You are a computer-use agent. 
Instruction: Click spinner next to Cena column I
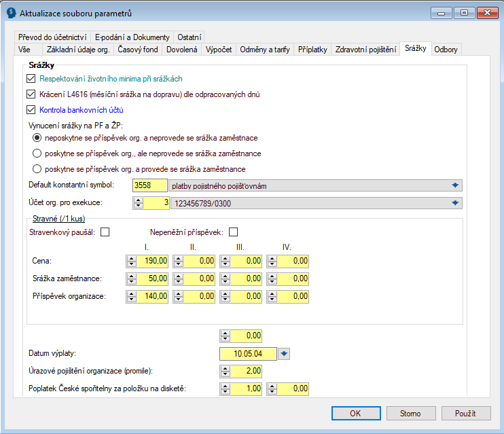(x=132, y=260)
